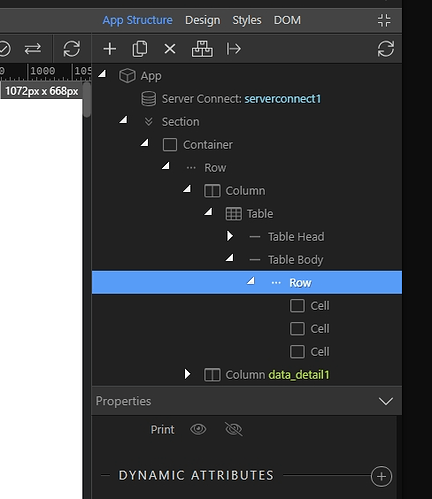The width and height of the screenshot is (432, 499).
Task: Open the DOM tab
Action: coord(287,20)
